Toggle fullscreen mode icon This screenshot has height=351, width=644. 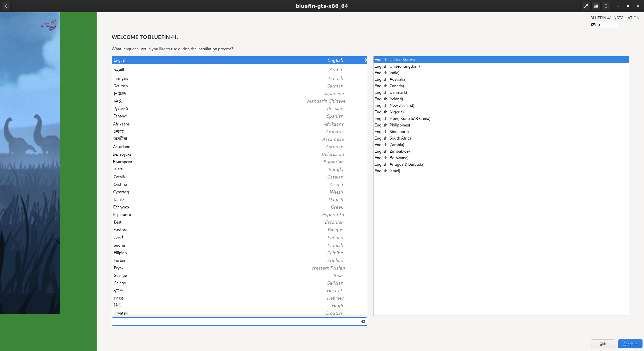coord(586,6)
